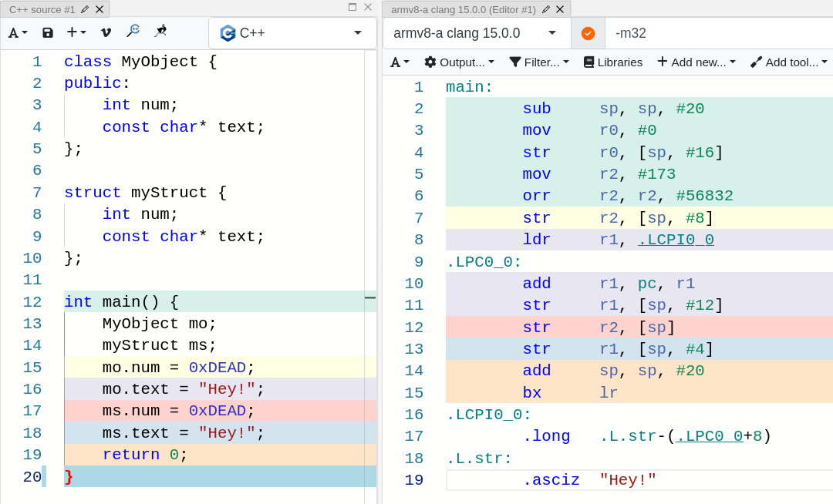
Task: Maximize the C++ source editor pane
Action: point(352,7)
